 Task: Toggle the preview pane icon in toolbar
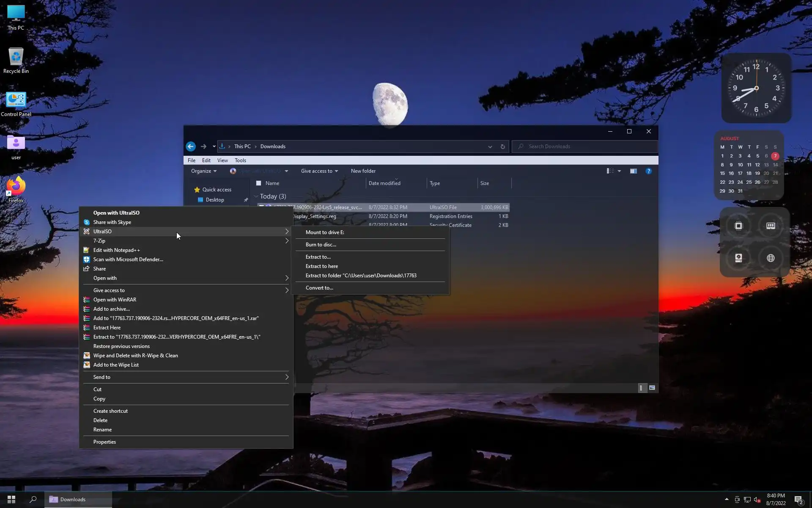[x=633, y=171]
